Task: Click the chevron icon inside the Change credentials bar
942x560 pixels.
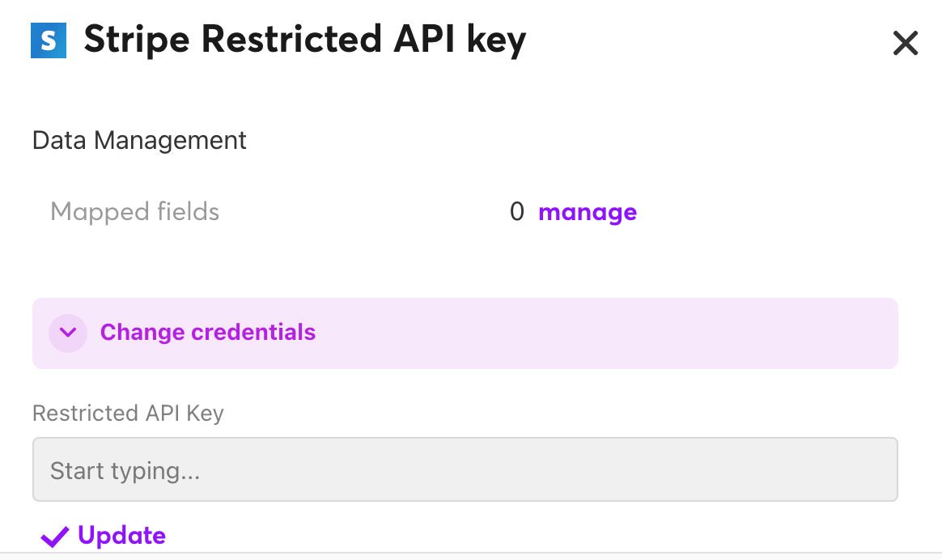Action: point(68,333)
